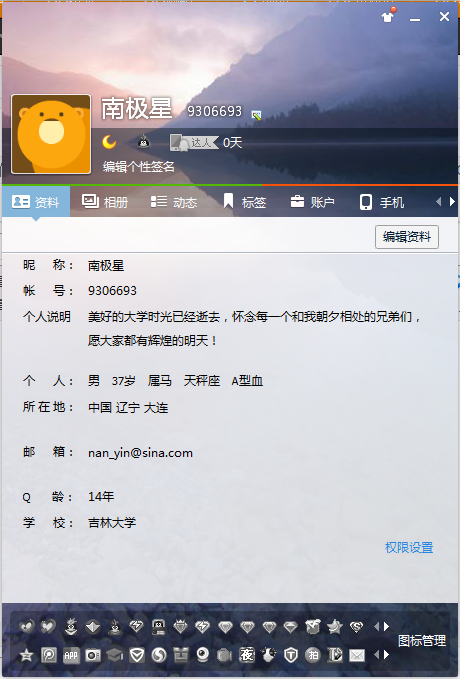Select the 标签 tags tab
Viewport: 460px width, 679px height.
[x=244, y=202]
